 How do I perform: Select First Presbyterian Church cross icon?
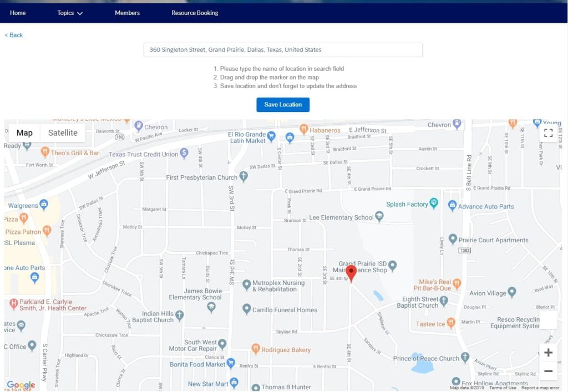[244, 177]
